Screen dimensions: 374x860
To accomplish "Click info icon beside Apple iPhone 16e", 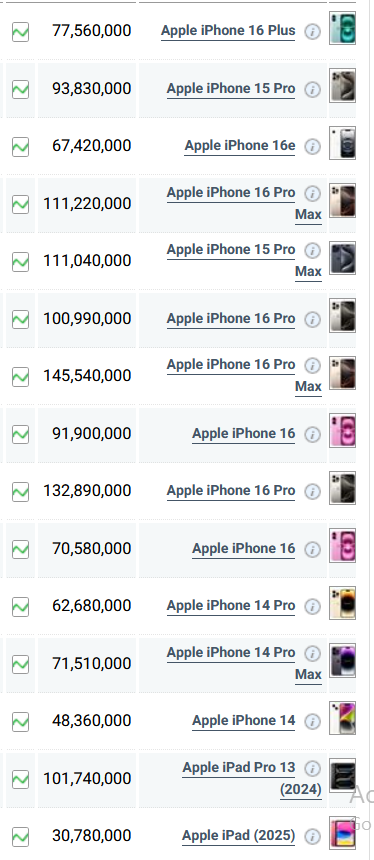I will 312,146.
